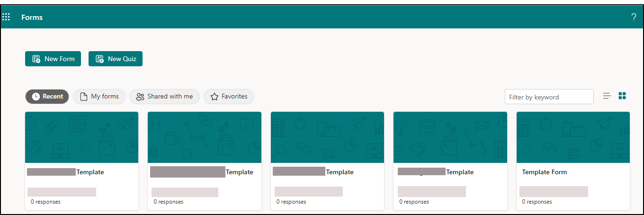Switch to tile grid view icon
Image resolution: width=644 pixels, height=215 pixels.
[622, 96]
